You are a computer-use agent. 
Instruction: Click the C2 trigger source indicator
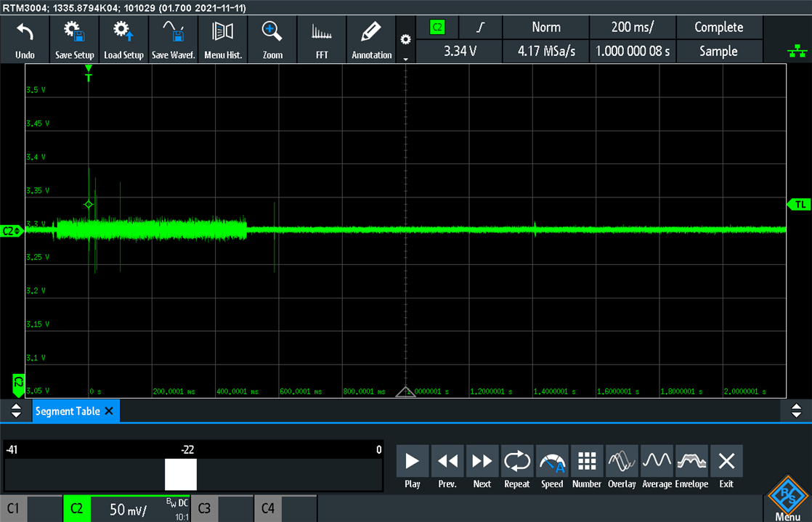pyautogui.click(x=437, y=28)
